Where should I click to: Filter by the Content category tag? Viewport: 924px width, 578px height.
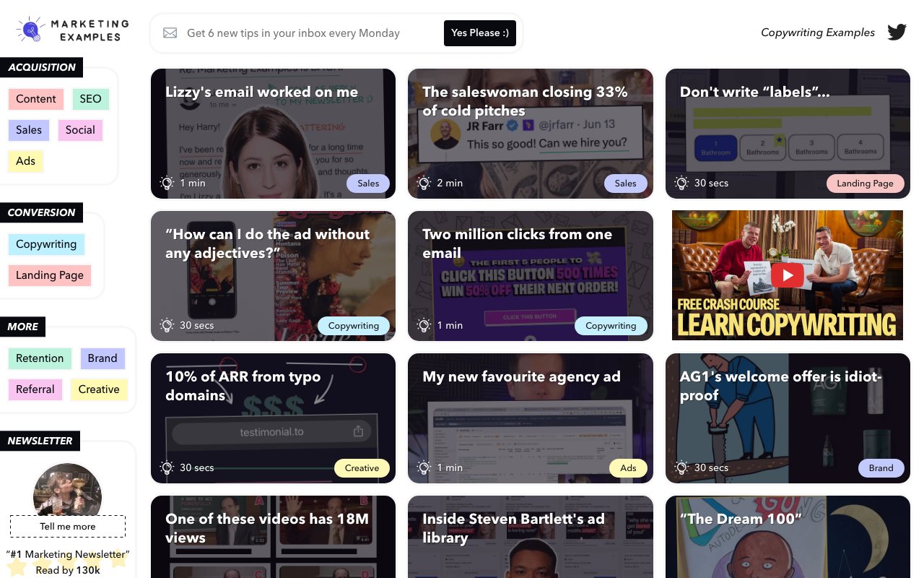pyautogui.click(x=36, y=99)
